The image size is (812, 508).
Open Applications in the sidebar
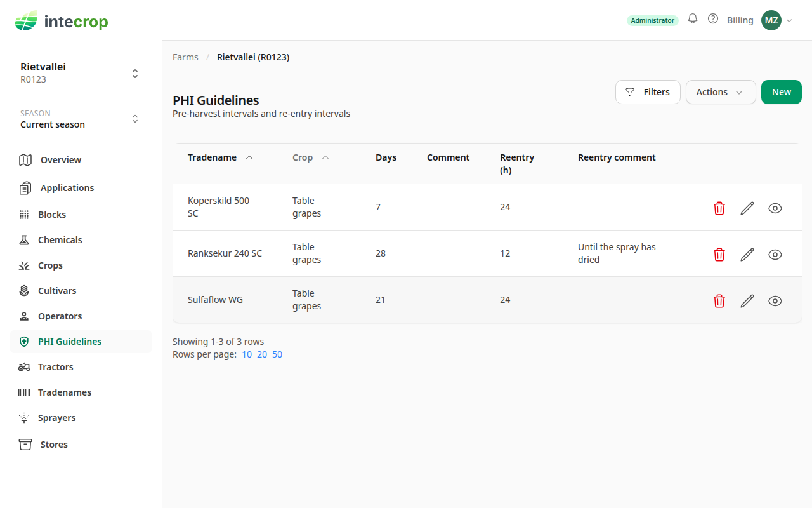pos(81,188)
